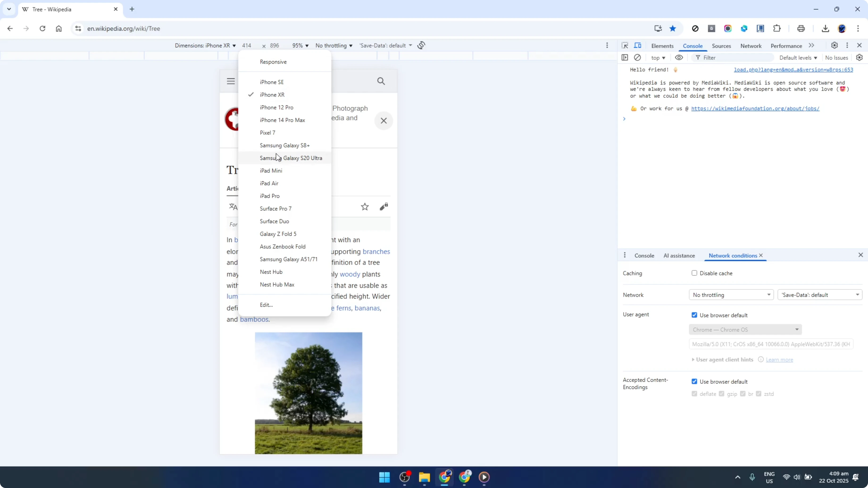Clear the console with the ban icon
This screenshot has height=488, width=868.
(x=638, y=57)
